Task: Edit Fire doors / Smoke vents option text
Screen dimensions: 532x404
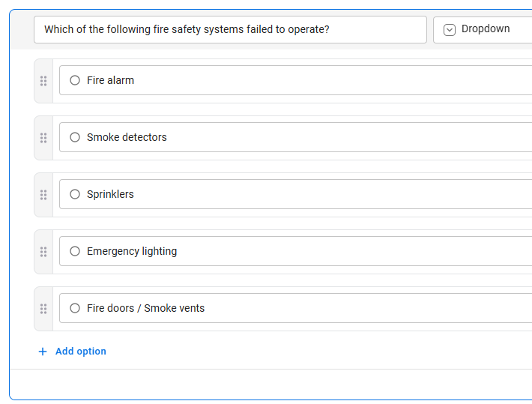Action: coord(300,308)
